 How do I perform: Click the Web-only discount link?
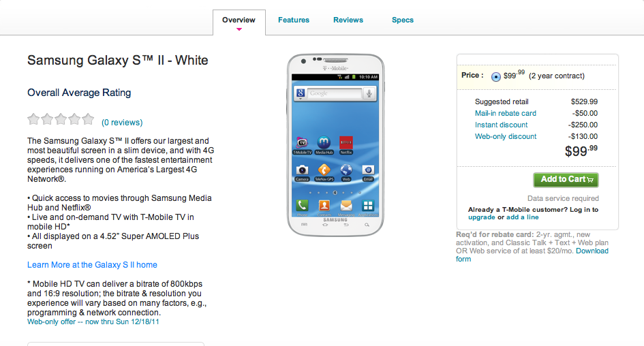(x=506, y=136)
